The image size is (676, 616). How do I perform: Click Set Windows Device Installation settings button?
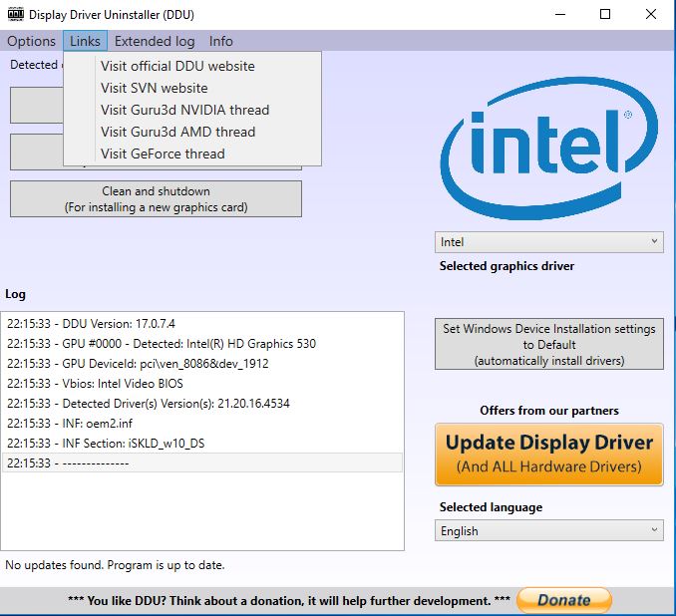(548, 344)
